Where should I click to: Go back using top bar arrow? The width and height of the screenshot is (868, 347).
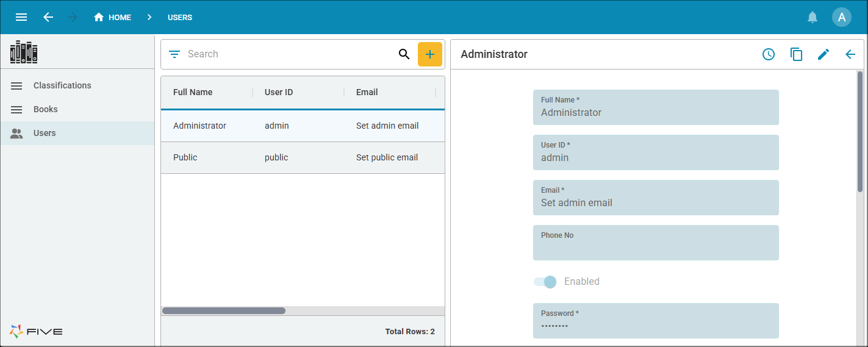pos(48,17)
